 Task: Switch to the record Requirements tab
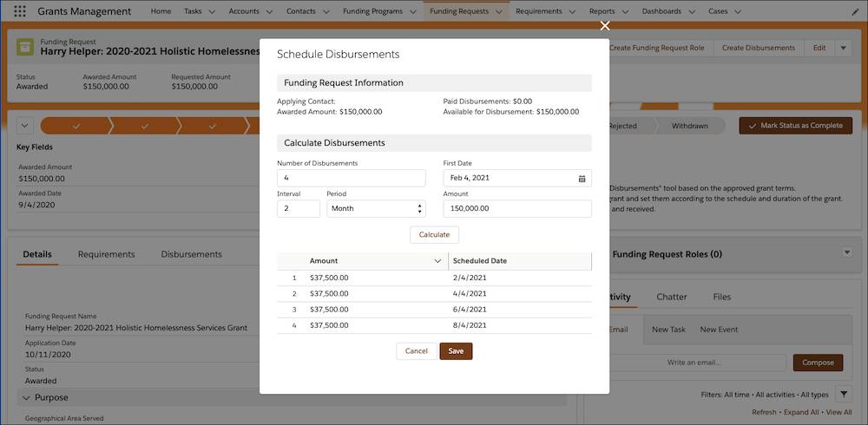[x=106, y=254]
